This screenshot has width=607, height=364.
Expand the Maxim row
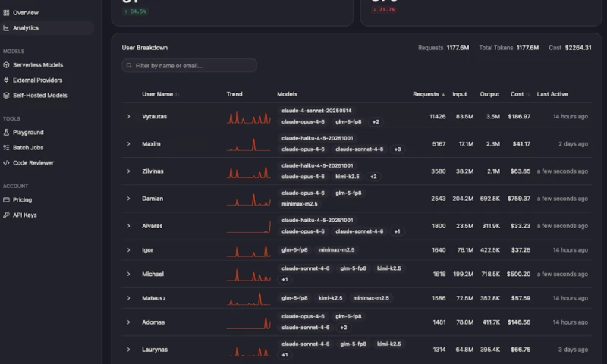coord(128,144)
